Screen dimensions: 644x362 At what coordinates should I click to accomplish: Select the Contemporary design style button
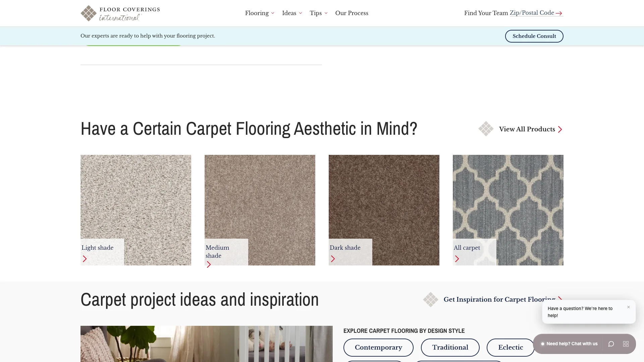pyautogui.click(x=378, y=347)
